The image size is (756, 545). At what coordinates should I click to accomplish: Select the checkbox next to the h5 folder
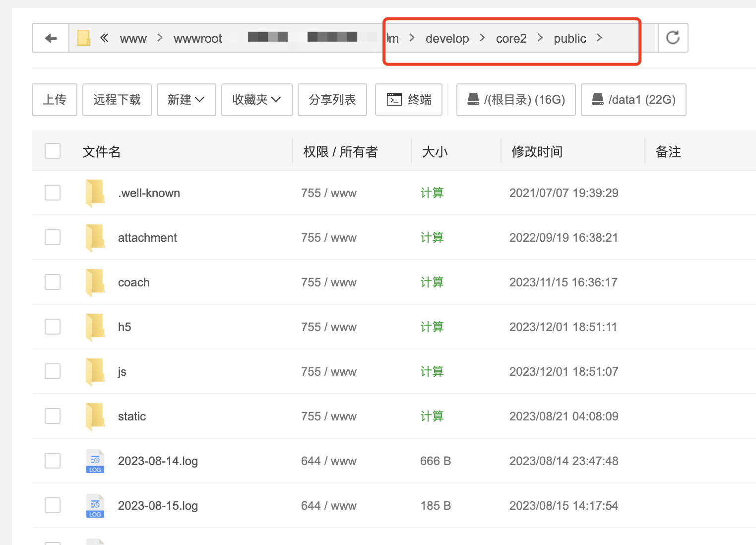[x=53, y=327]
